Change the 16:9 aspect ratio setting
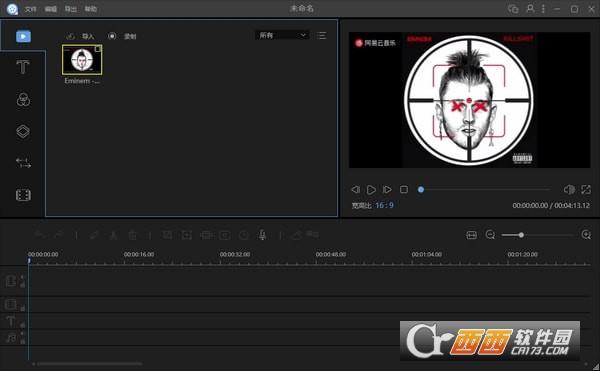The height and width of the screenshot is (371, 600). [x=384, y=205]
